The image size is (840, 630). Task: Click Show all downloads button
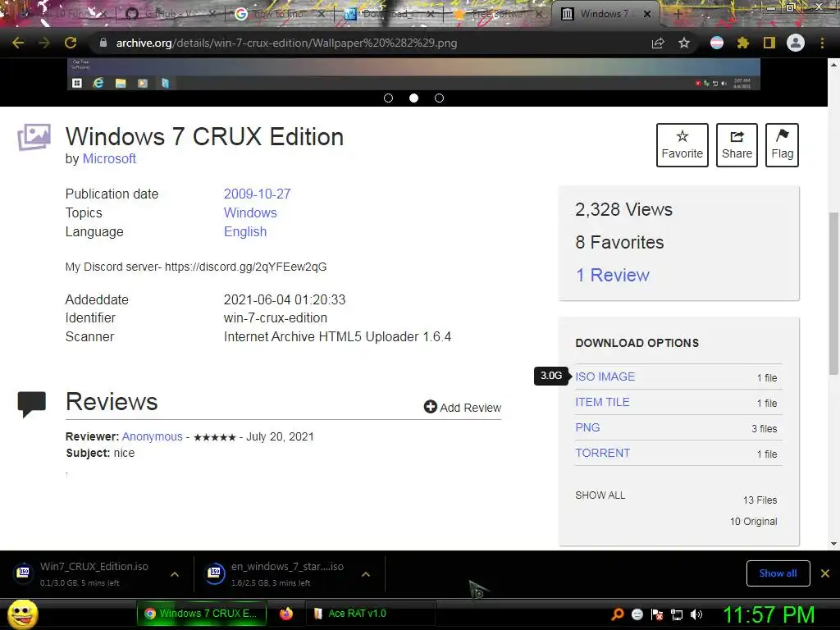pos(778,573)
